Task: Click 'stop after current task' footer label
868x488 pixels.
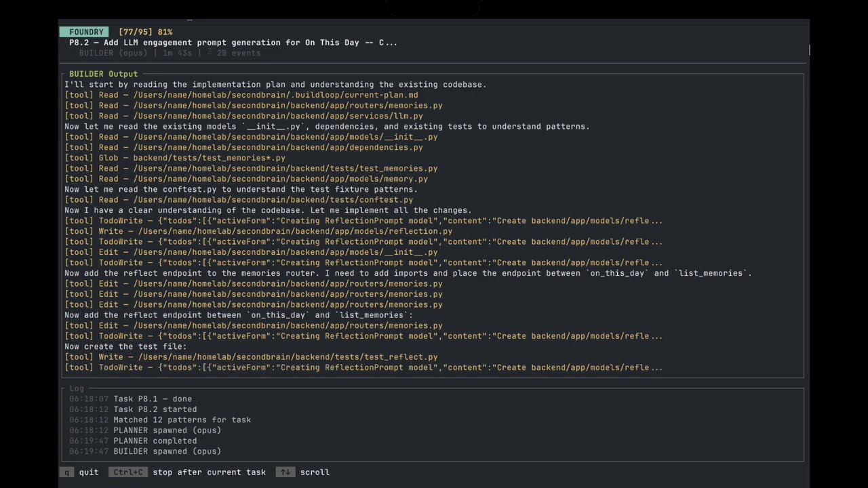Action: click(x=209, y=472)
